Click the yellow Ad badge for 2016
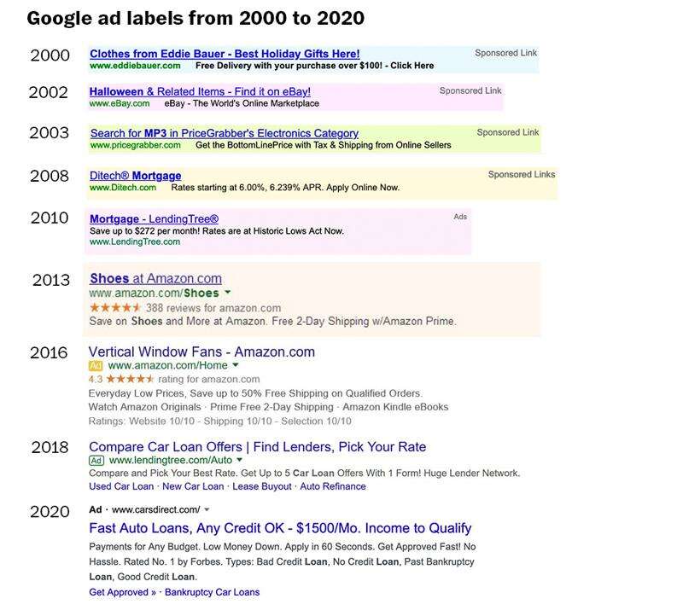This screenshot has height=616, width=683. [x=96, y=365]
